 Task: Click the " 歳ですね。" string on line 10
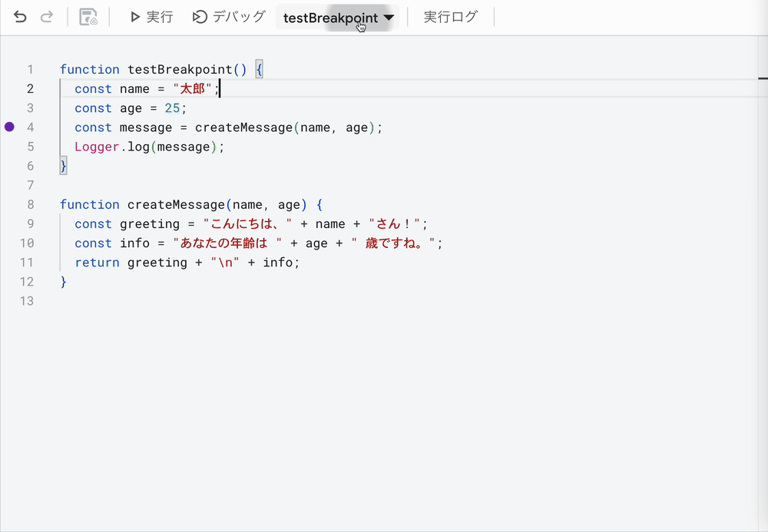point(393,243)
